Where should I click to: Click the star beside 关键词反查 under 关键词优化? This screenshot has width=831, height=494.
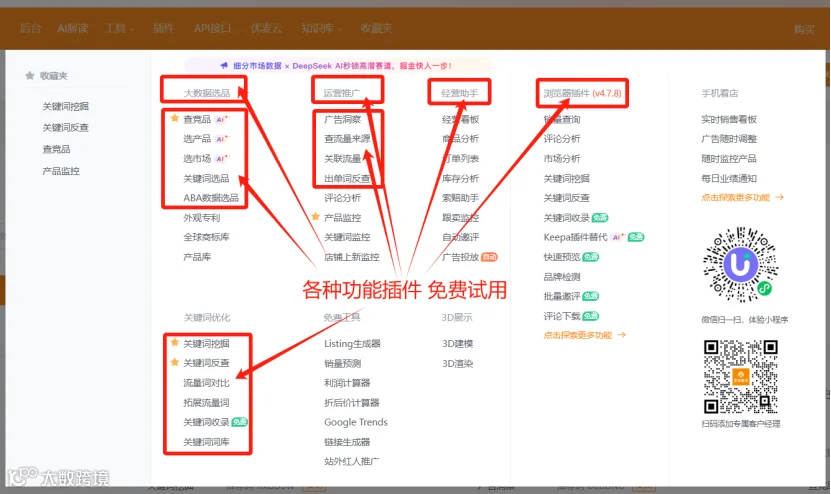(x=174, y=362)
